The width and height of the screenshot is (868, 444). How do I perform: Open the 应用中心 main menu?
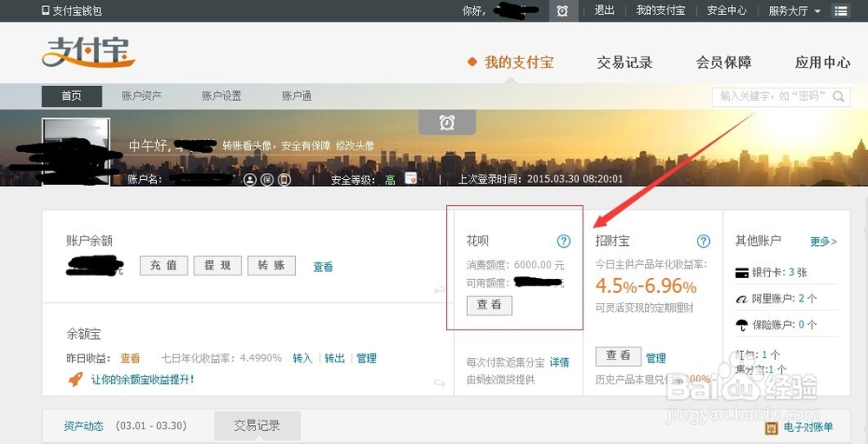[823, 62]
